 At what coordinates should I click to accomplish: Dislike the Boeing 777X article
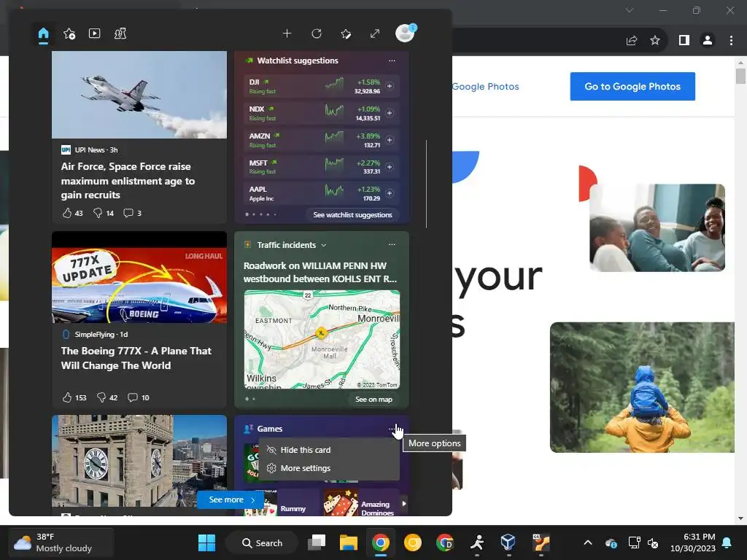tap(107, 397)
